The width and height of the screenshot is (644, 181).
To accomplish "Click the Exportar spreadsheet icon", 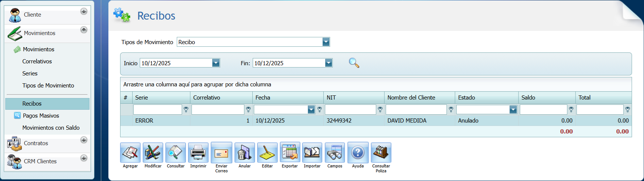I will (290, 153).
